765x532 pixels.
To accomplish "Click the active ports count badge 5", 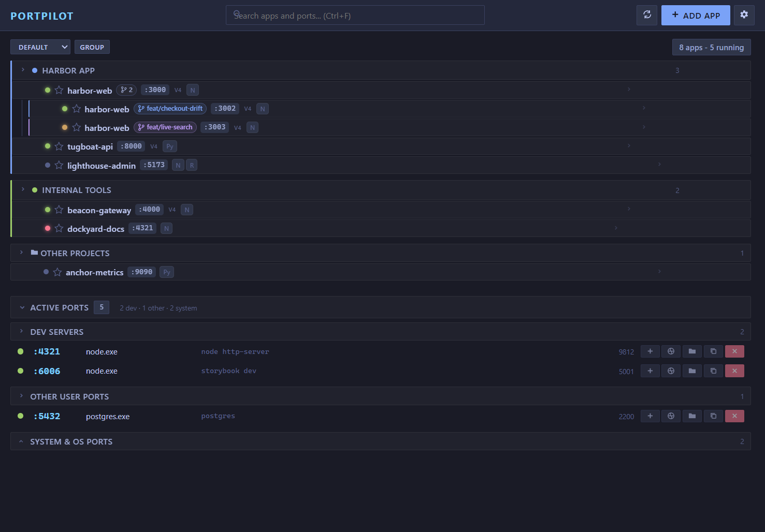I will coord(102,307).
